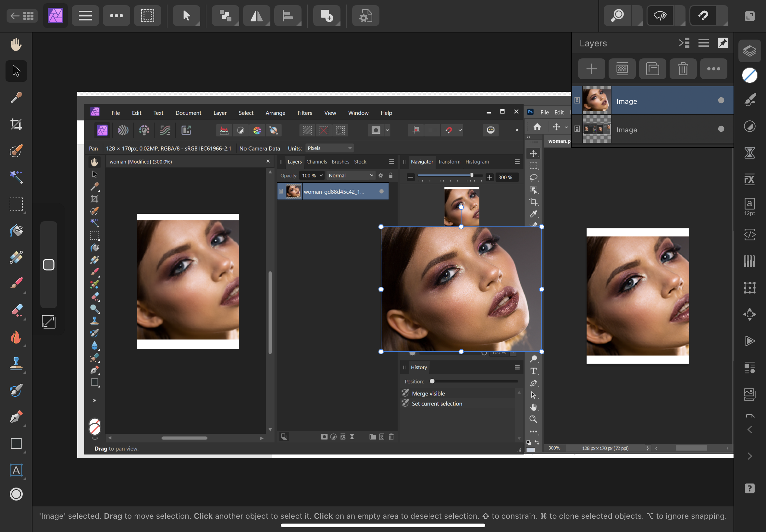Open the Units Pixels dropdown in embedded window
766x532 pixels.
(329, 148)
